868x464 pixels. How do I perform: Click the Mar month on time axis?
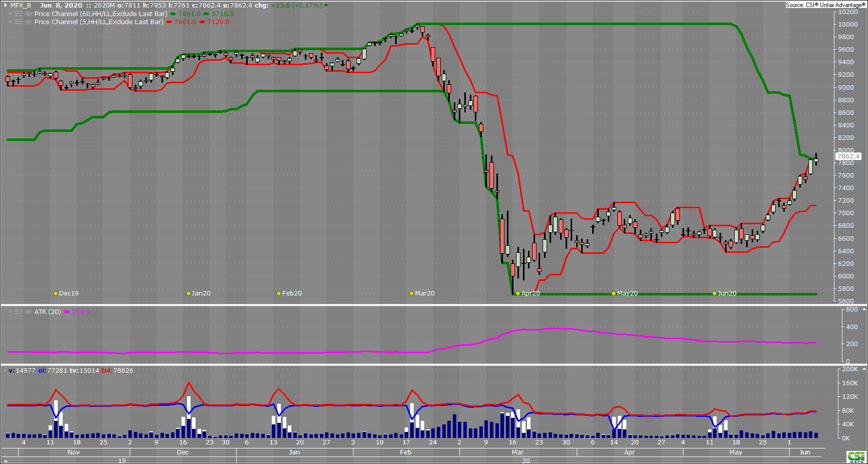coord(517,452)
